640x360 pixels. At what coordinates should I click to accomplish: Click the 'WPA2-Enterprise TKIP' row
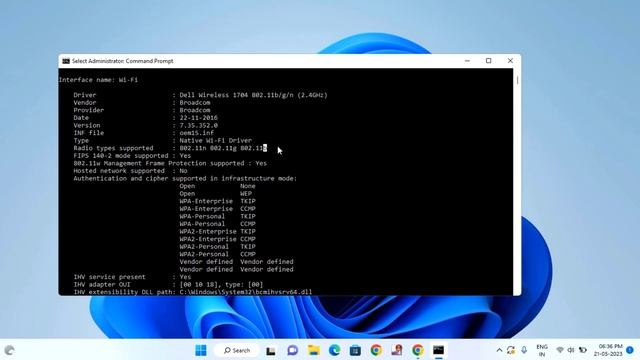pos(217,231)
